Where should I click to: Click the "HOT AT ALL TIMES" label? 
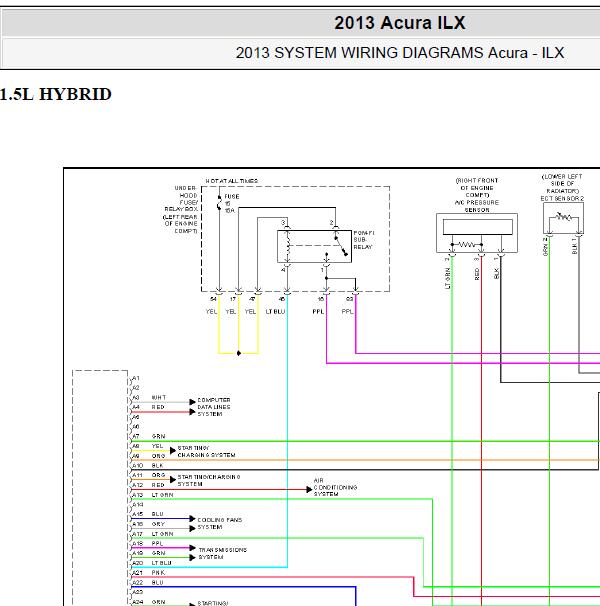click(x=232, y=181)
